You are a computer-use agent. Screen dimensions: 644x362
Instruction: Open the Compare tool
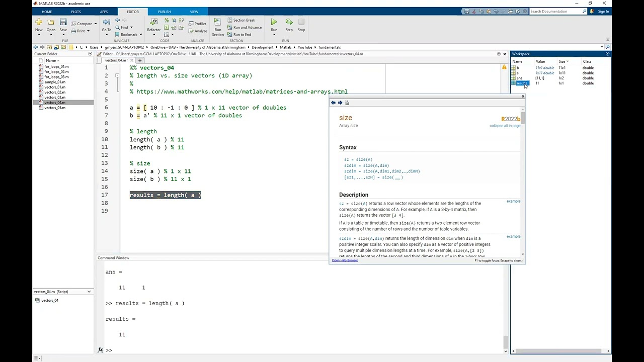point(82,24)
